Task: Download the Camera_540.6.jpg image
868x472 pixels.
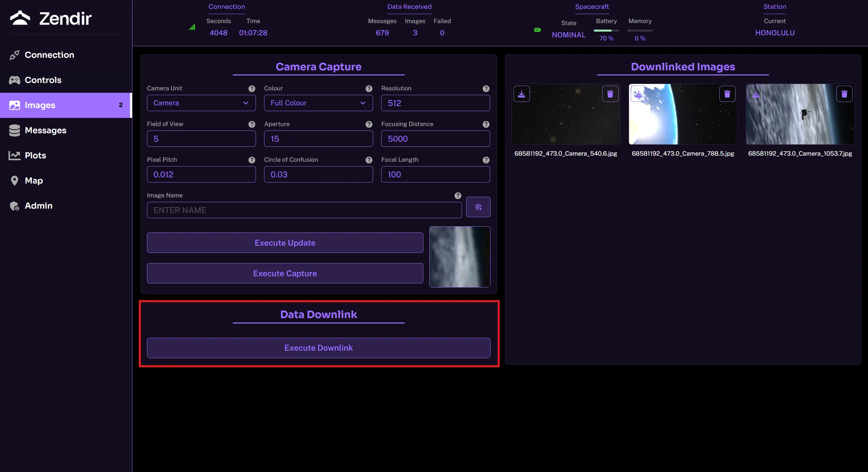Action: 521,94
